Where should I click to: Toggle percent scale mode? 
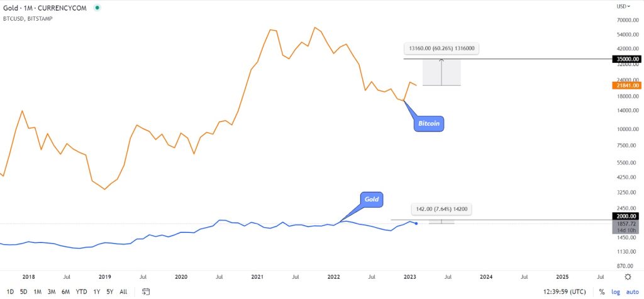tap(601, 291)
